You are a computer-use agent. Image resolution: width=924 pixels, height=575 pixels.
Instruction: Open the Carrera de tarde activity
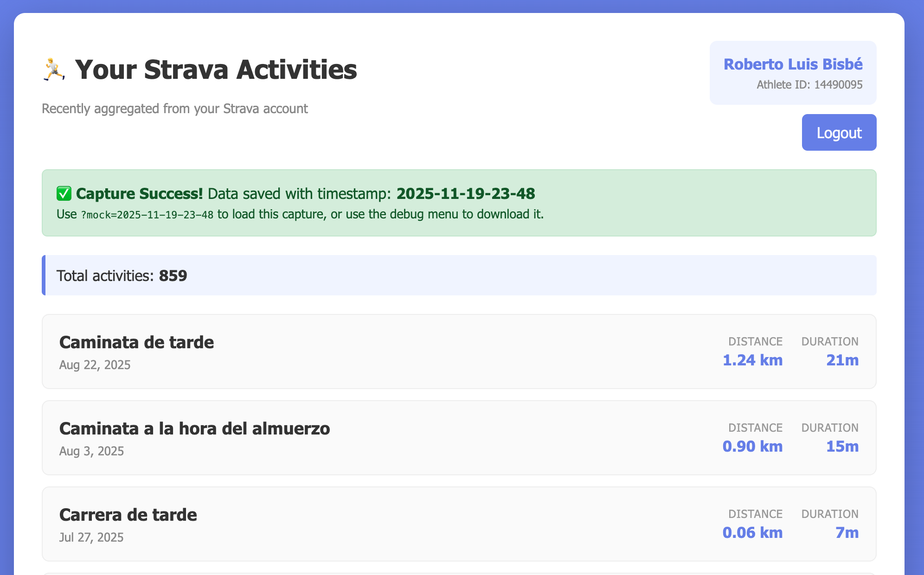pos(128,515)
